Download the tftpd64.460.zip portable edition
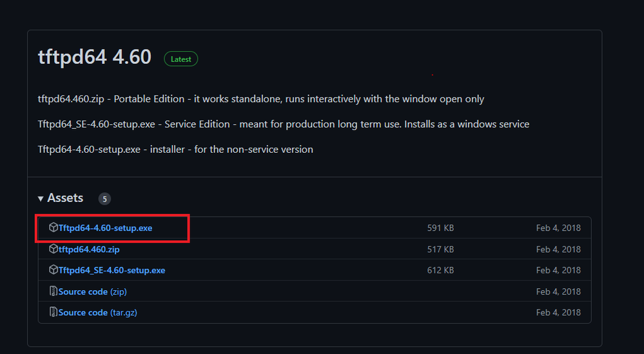 coord(89,249)
